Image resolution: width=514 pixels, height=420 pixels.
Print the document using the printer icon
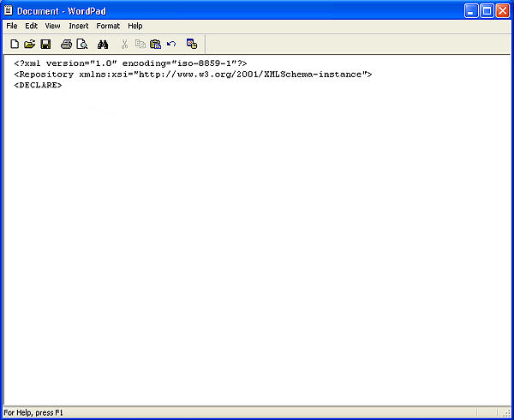[x=66, y=44]
